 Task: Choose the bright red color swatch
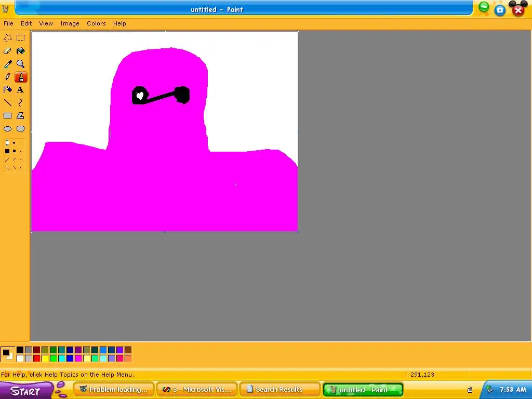(x=37, y=358)
